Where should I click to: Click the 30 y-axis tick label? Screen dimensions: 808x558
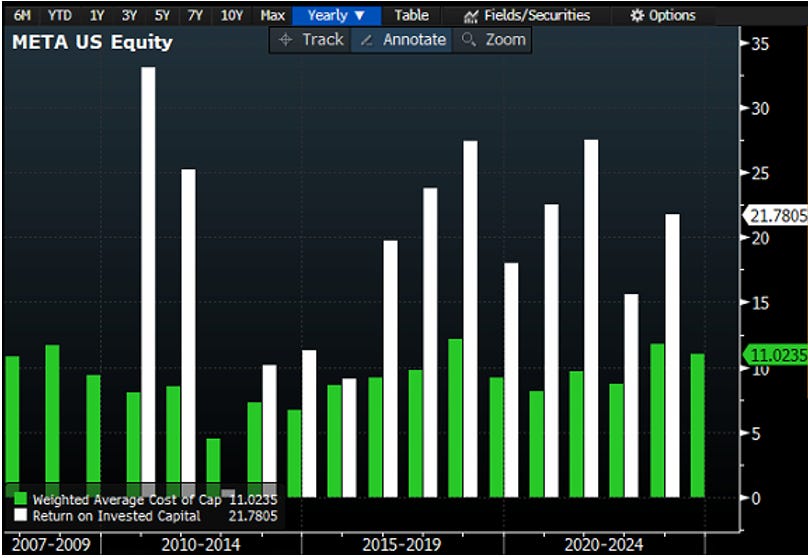[x=760, y=108]
